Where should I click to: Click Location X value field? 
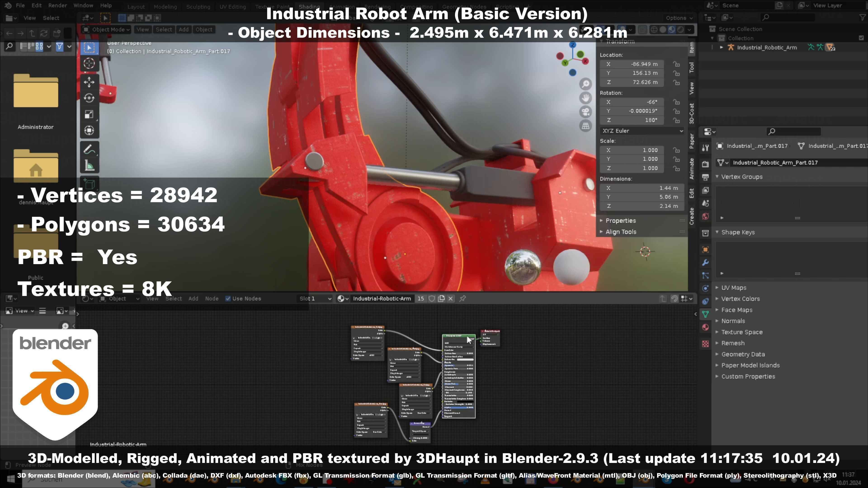(632, 64)
